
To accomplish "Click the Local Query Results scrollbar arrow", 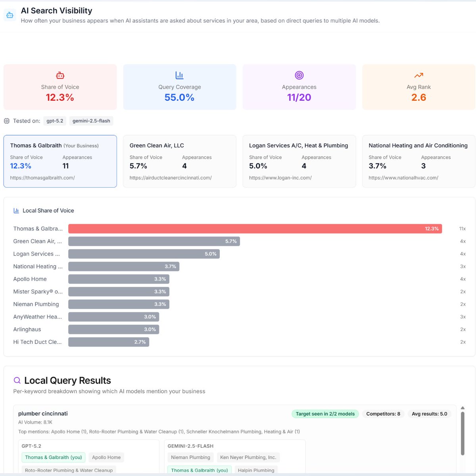I will [463, 407].
